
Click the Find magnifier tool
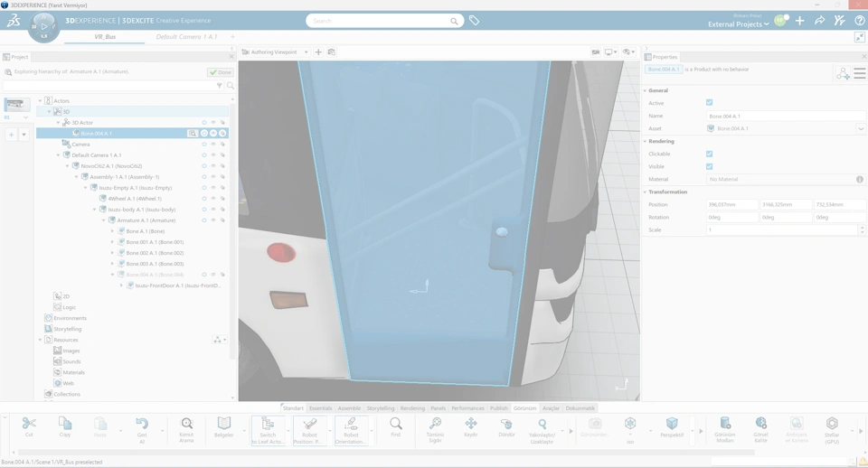[395, 424]
